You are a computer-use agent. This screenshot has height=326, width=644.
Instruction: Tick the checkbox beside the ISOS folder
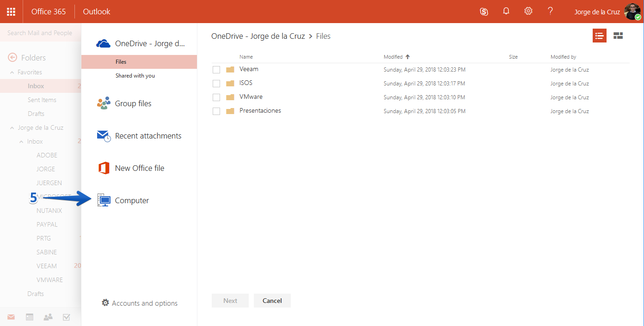click(216, 84)
